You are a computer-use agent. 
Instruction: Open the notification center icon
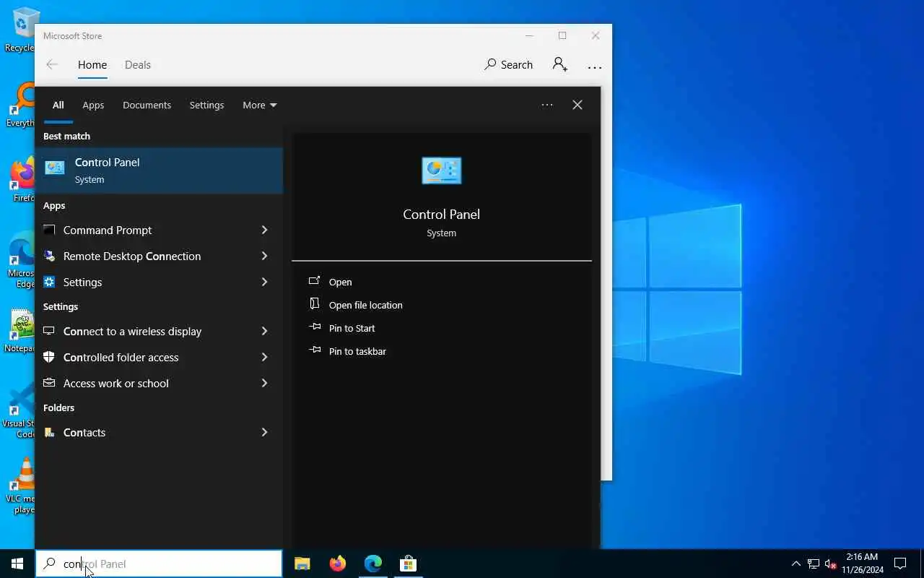pyautogui.click(x=900, y=564)
